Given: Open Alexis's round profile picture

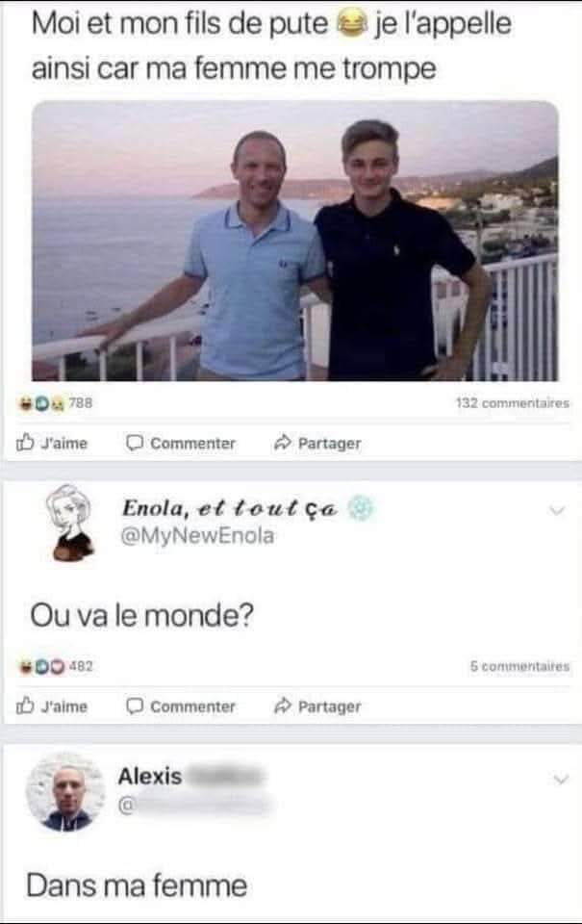Looking at the screenshot, I should coord(66,792).
